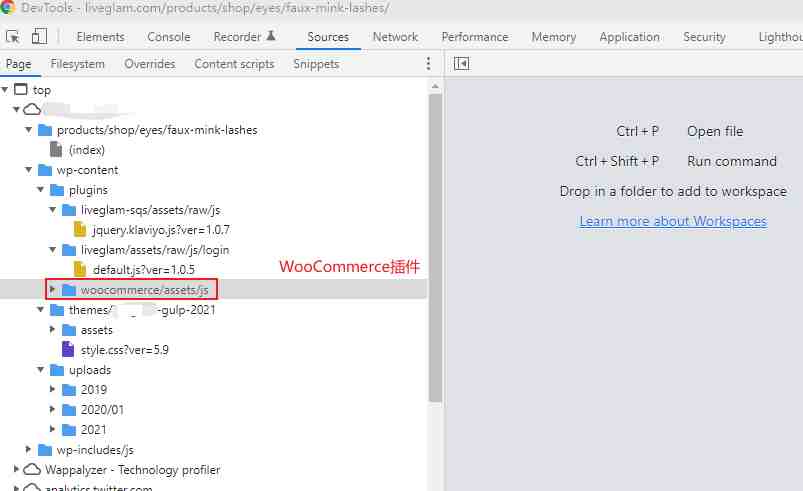Switch to the Network tab
This screenshot has height=491, width=803.
(395, 37)
